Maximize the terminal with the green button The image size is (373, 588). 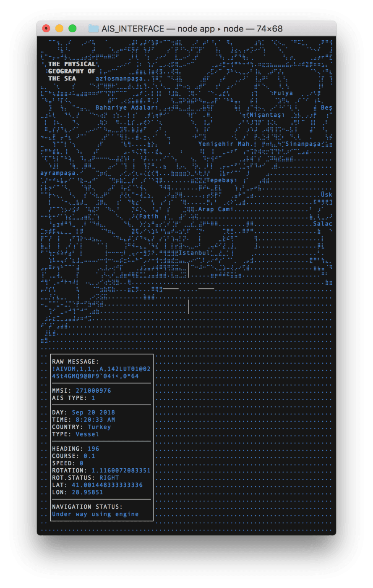coord(72,29)
